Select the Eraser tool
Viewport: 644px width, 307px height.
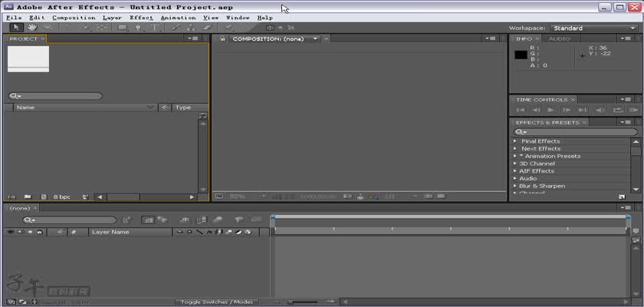(208, 28)
